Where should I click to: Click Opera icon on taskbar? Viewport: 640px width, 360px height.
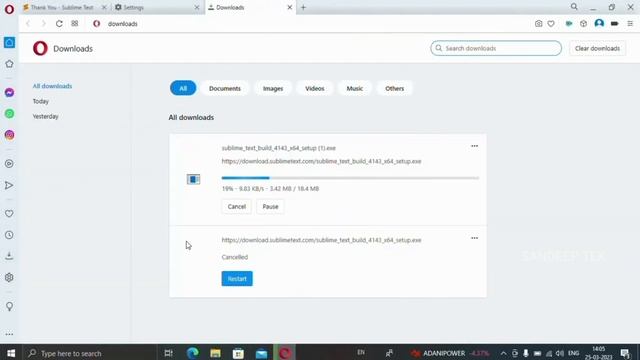point(285,353)
